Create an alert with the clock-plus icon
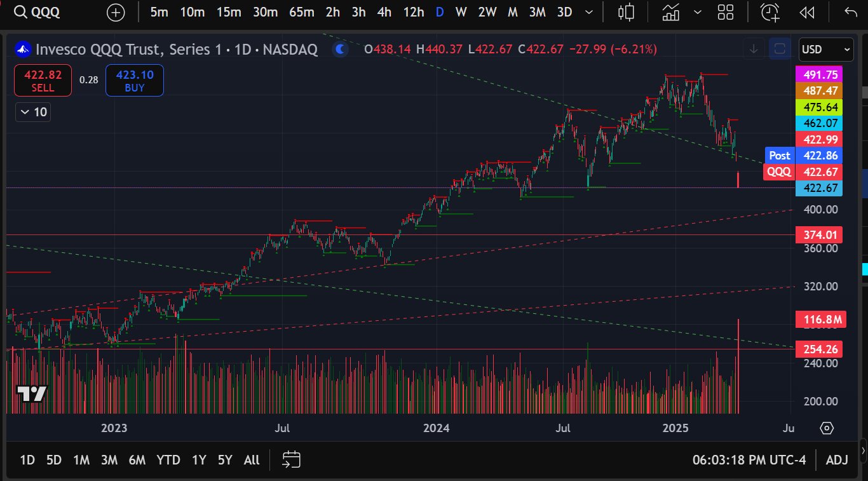Image resolution: width=868 pixels, height=481 pixels. (769, 11)
